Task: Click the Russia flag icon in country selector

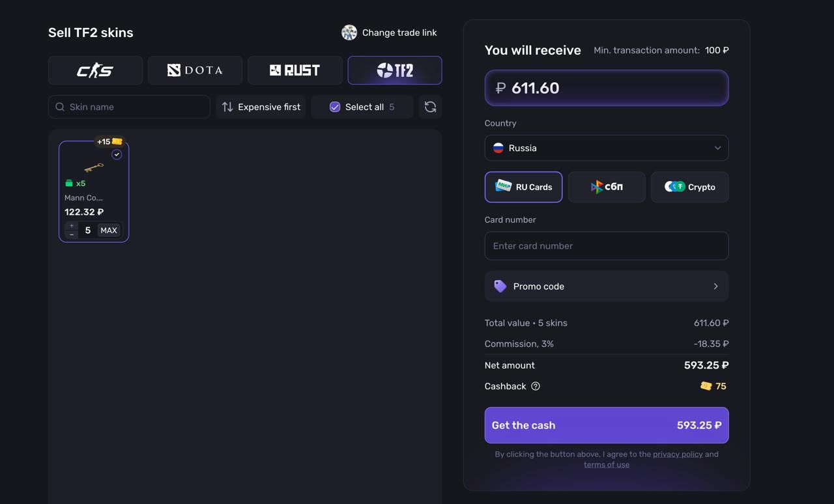Action: pyautogui.click(x=498, y=147)
